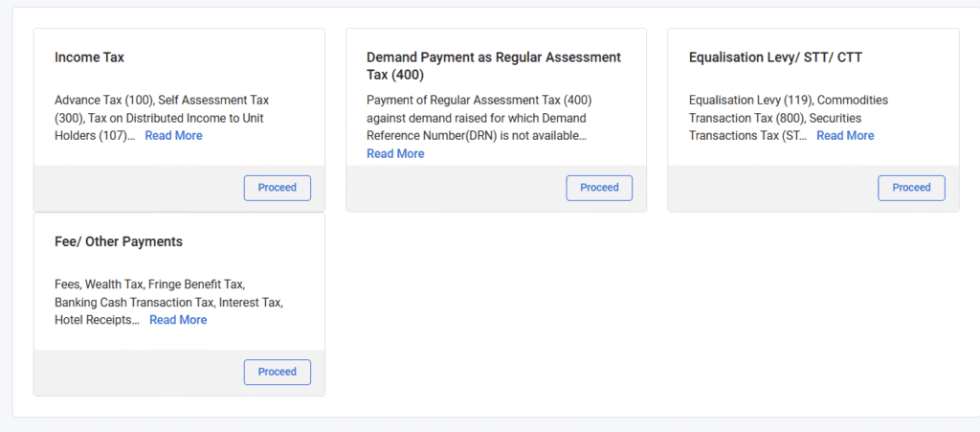Open Read More in Income Tax card
Viewport: 980px width, 432px height.
pos(174,136)
